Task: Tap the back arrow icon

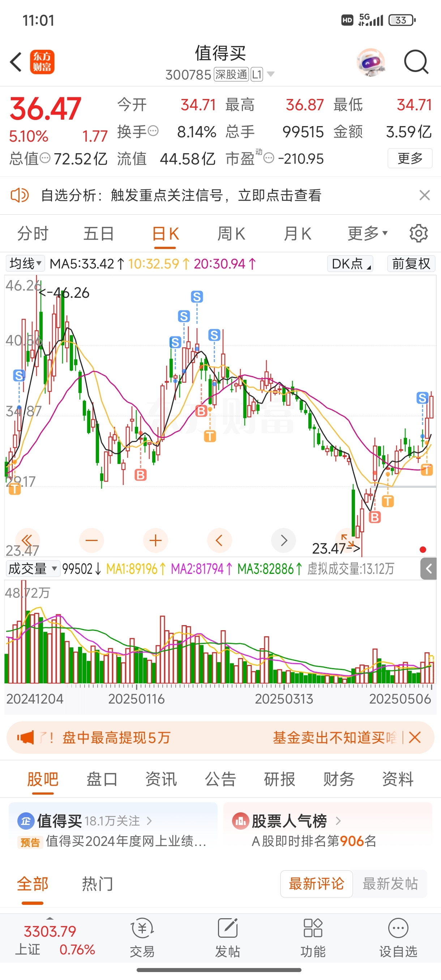Action: coord(16,62)
